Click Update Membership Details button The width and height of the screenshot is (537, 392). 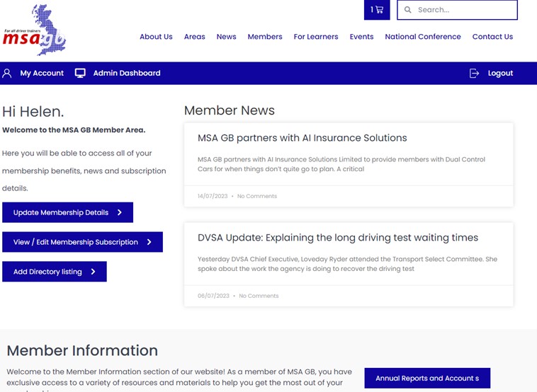click(67, 212)
